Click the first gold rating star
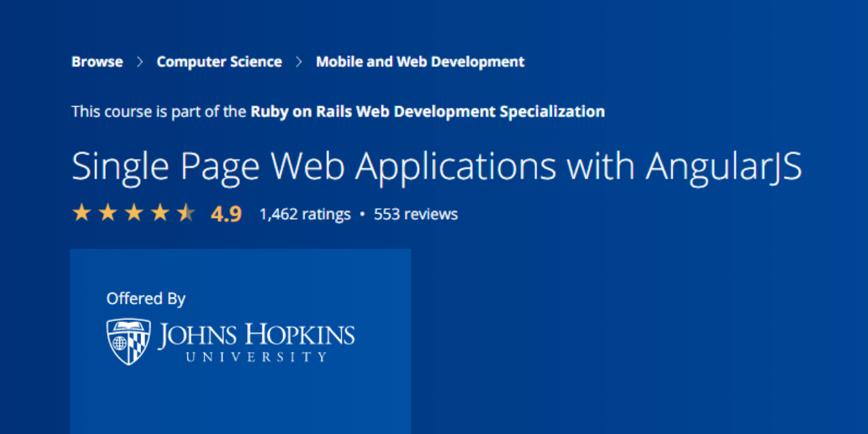 click(x=82, y=213)
